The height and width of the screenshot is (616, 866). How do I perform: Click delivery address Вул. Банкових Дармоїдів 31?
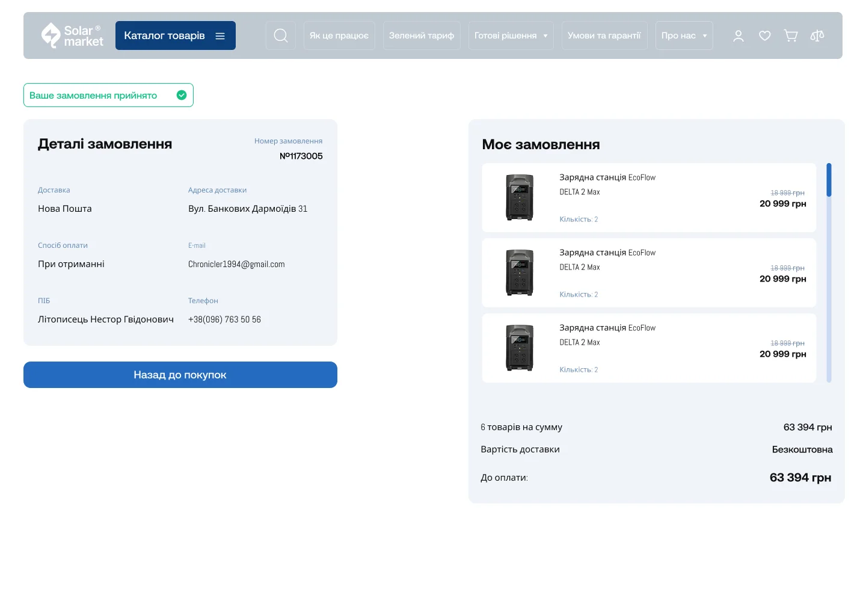point(248,209)
